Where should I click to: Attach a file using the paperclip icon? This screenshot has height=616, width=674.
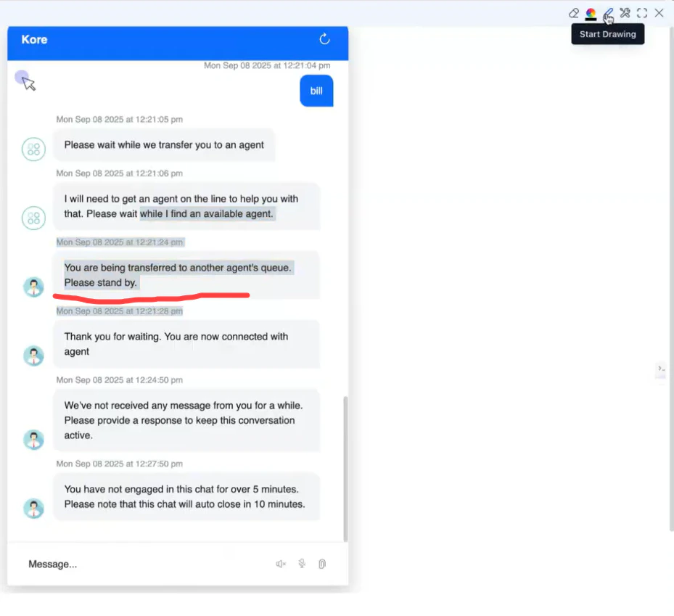pos(321,564)
